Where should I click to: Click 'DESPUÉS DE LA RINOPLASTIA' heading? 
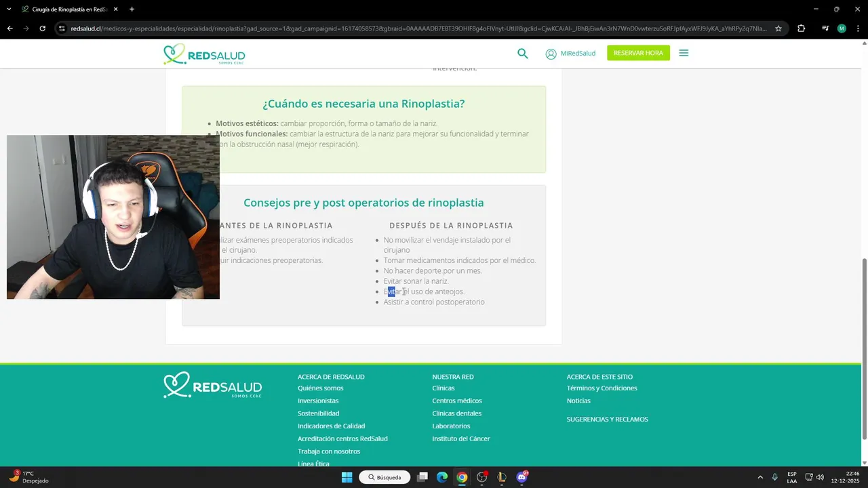click(451, 226)
